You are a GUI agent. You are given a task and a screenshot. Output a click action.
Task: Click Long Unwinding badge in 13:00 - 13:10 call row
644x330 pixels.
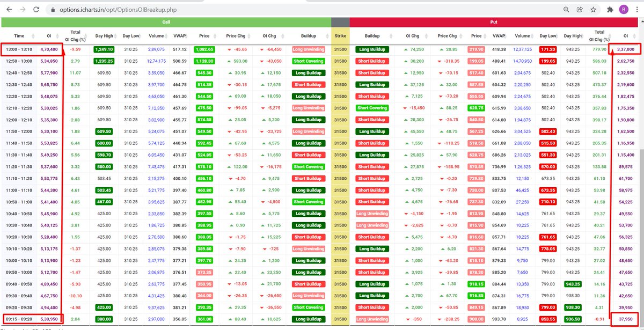309,49
